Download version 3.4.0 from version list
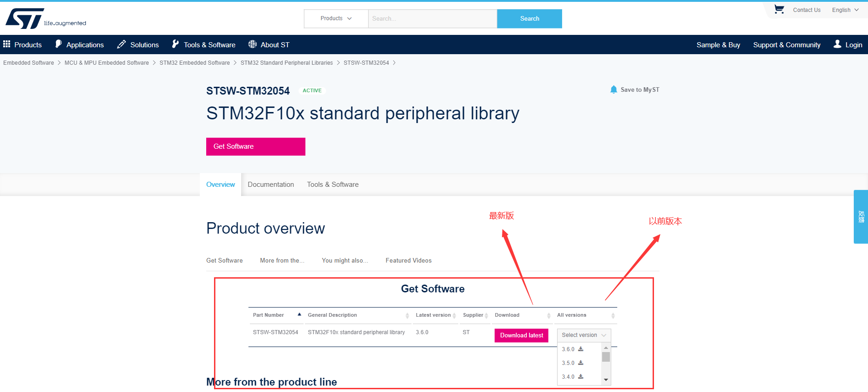 click(581, 376)
